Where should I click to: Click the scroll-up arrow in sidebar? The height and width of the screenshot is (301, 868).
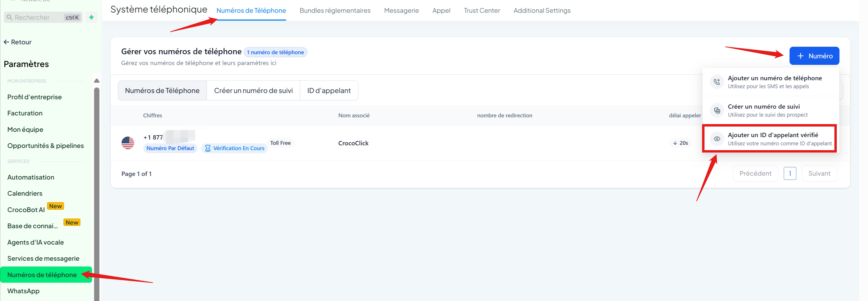(97, 80)
